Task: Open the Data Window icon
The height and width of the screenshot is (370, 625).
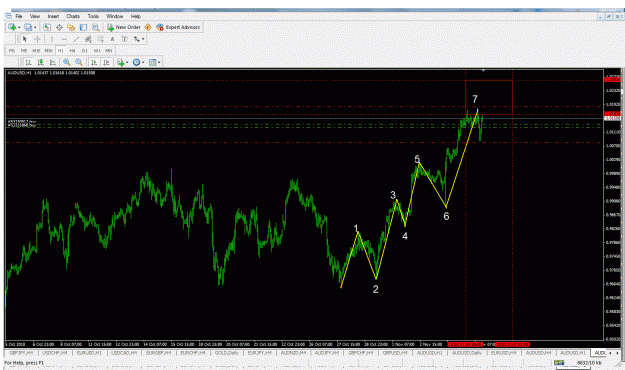Action: point(59,27)
